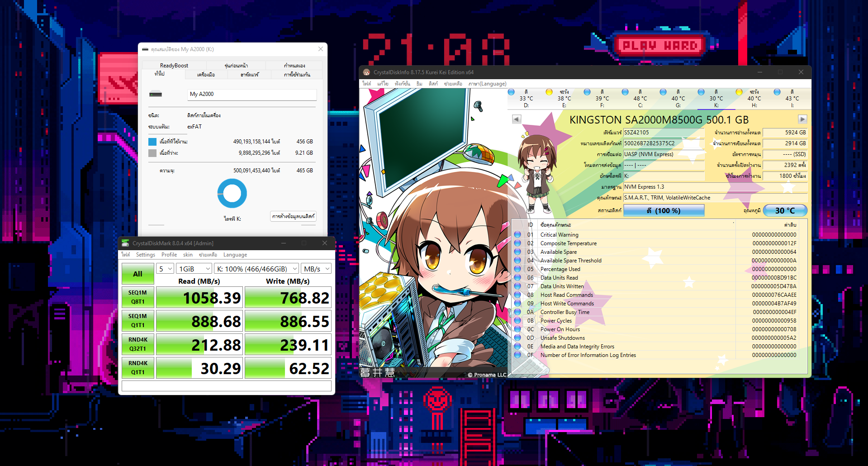Run SEQ1M Q8T1 benchmark

[x=138, y=297]
